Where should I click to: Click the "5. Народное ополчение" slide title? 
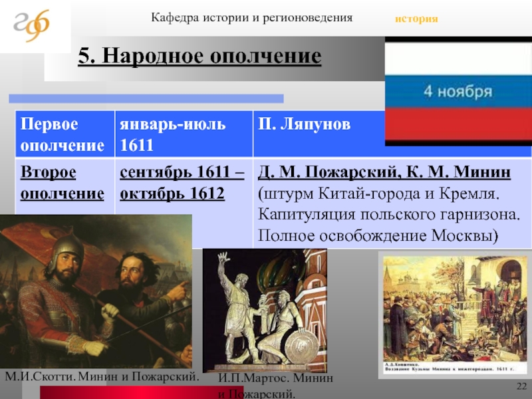(x=200, y=57)
